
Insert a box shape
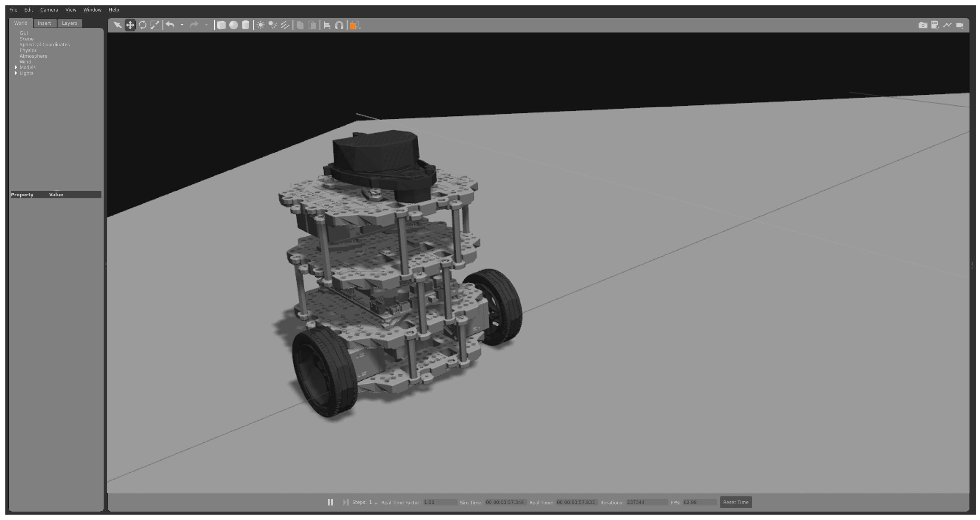click(221, 25)
